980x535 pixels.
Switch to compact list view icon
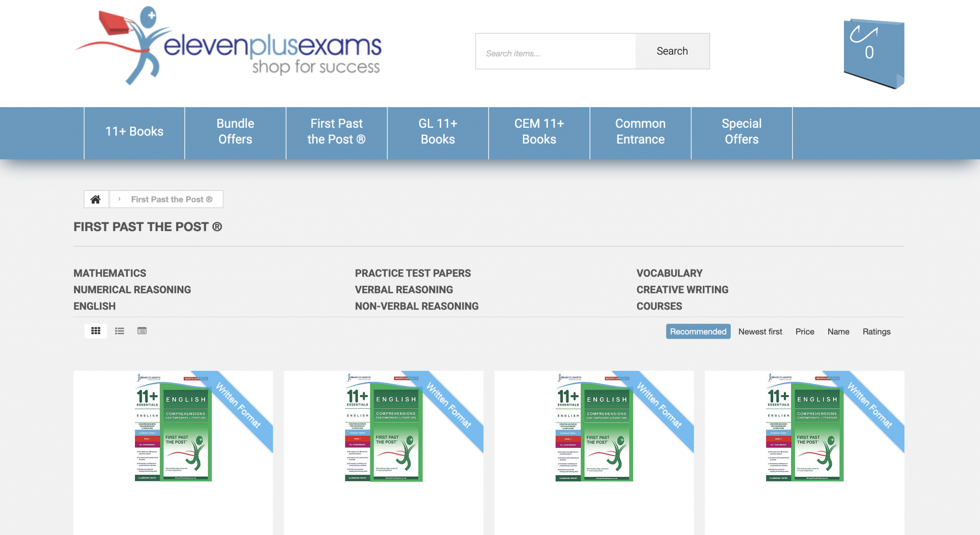pos(142,331)
